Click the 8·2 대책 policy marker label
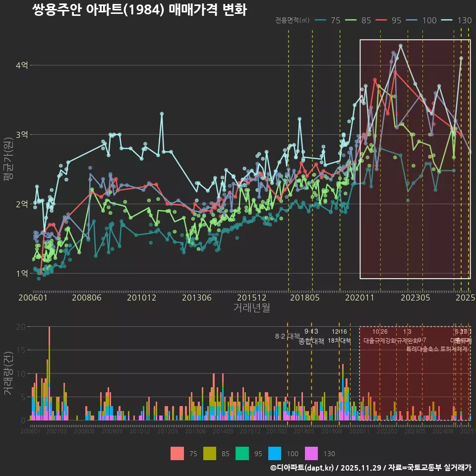The image size is (476, 476). [x=287, y=336]
